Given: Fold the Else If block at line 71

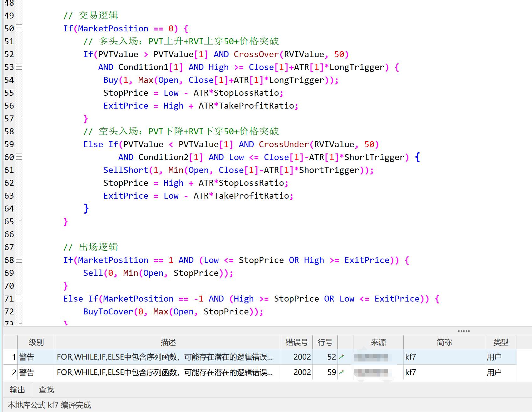Looking at the screenshot, I should 19,298.
